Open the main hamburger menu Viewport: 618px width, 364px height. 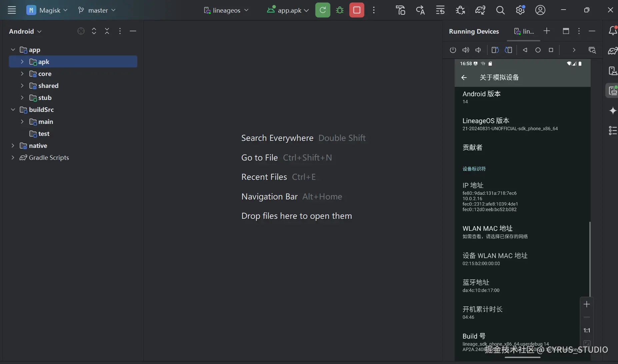12,10
